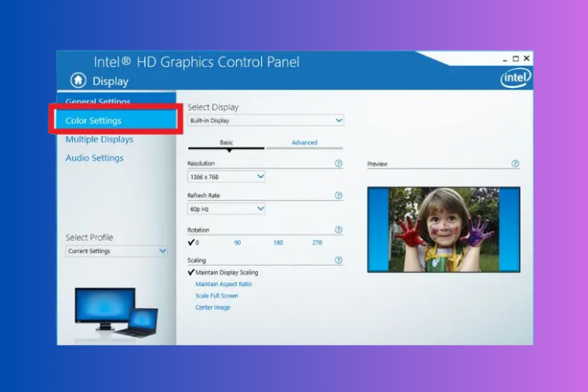Open the Refresh Rate 60p Hz dropdown
Viewport: 588px width, 392px height.
click(x=226, y=209)
